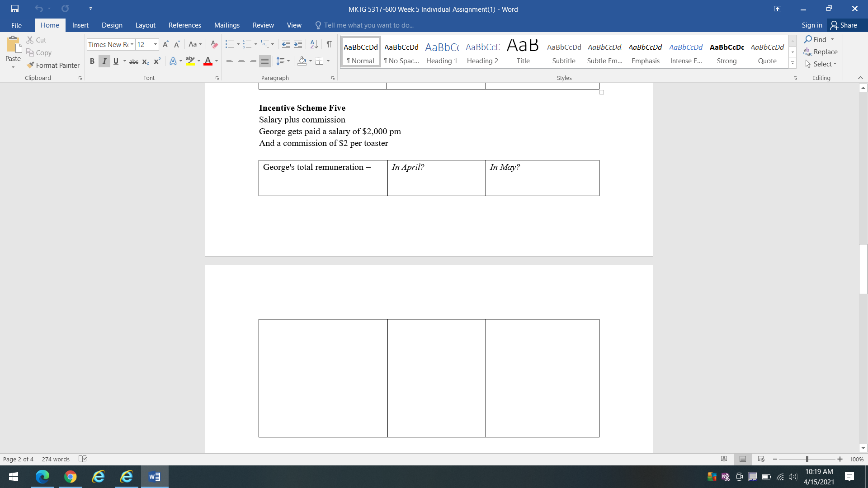Open the File tab

pyautogui.click(x=16, y=25)
